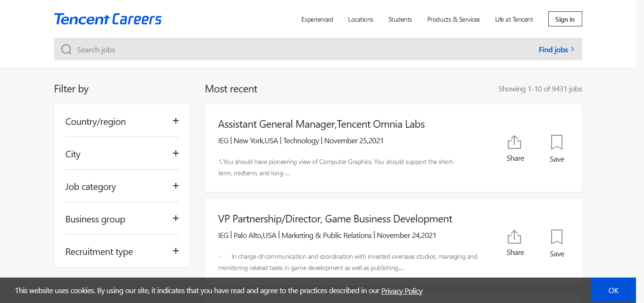Open the Experienced menu item

(317, 19)
